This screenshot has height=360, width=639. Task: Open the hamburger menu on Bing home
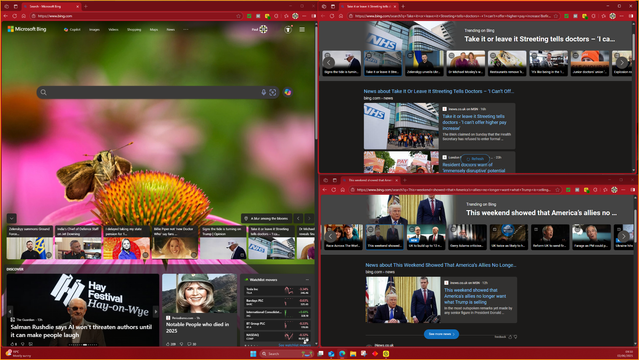(302, 29)
